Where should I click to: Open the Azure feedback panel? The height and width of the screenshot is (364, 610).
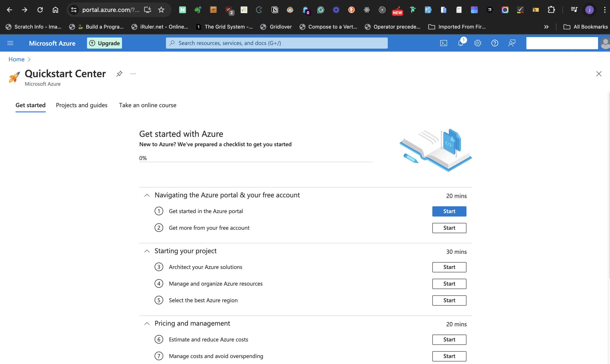pos(512,43)
